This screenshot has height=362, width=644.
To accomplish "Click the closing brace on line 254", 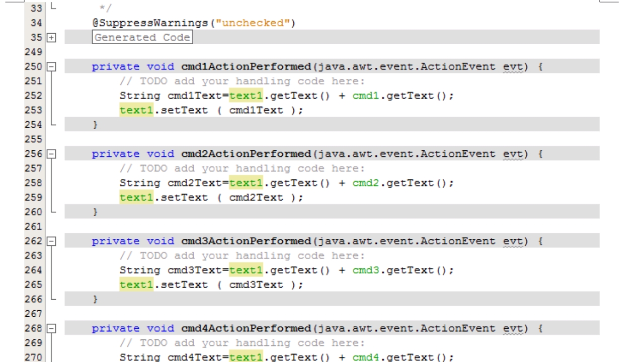I will 95,125.
